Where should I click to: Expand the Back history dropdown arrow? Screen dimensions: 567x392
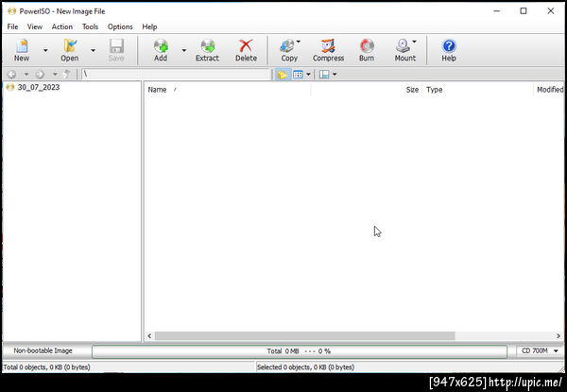(x=26, y=75)
